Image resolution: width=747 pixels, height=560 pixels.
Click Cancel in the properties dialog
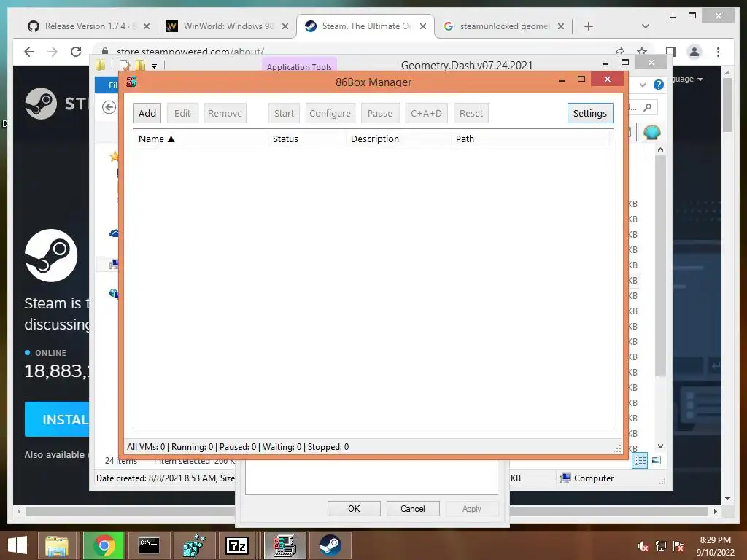(x=413, y=508)
